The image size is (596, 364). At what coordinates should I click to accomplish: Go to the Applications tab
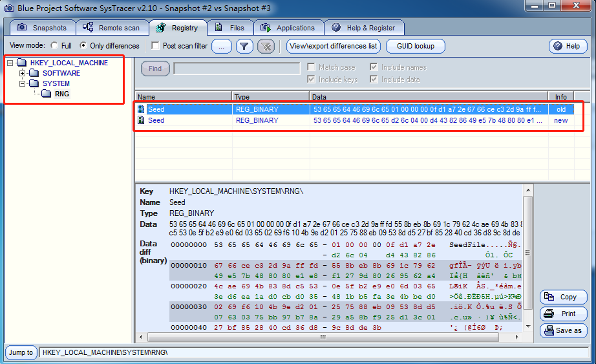tap(289, 27)
